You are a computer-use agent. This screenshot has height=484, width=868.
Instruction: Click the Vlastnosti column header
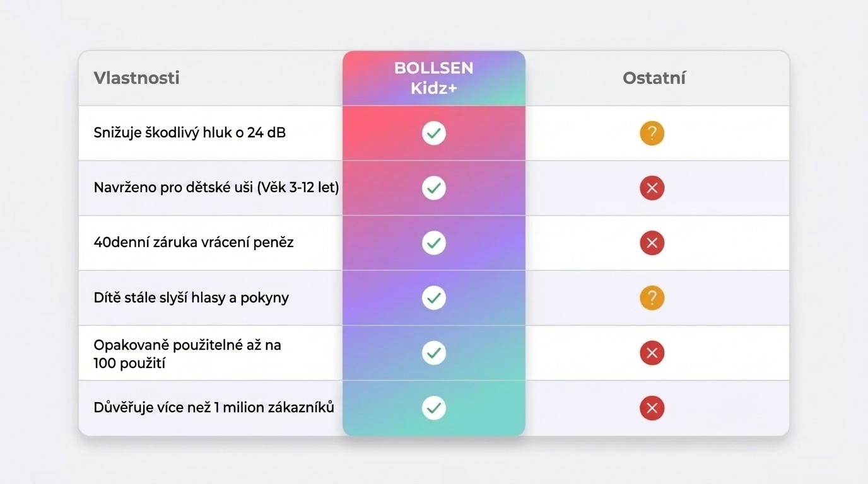click(136, 78)
